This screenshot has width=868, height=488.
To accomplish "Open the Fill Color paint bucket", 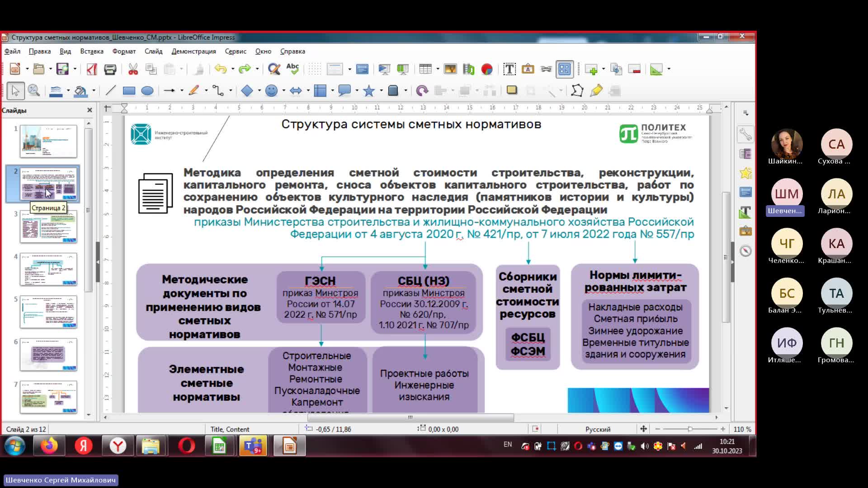I will coord(80,91).
